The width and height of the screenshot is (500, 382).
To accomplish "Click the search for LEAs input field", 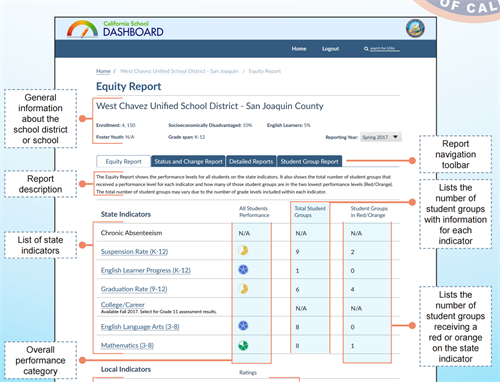I will tap(385, 49).
